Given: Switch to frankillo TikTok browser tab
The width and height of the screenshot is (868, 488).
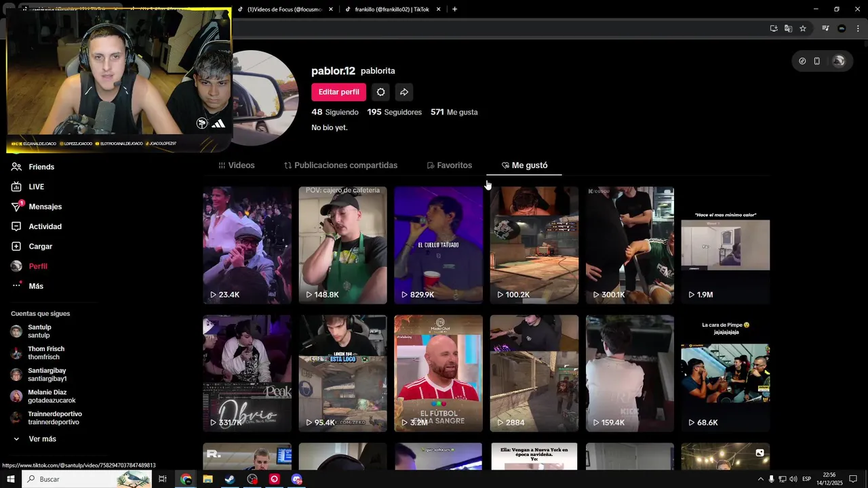Looking at the screenshot, I should click(x=393, y=9).
